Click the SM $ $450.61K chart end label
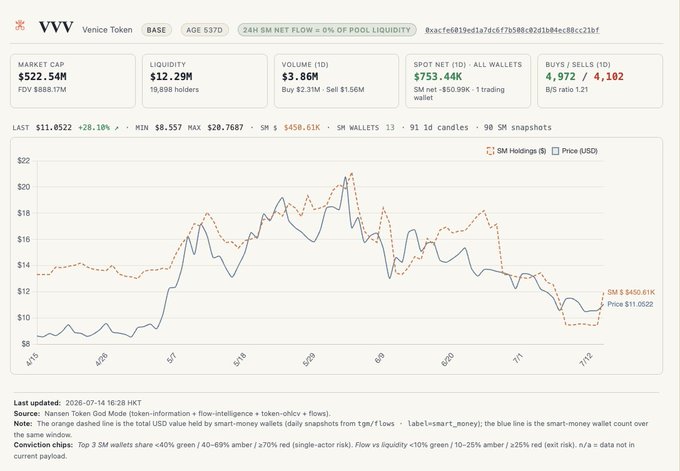Screen dimensions: 680x471 pyautogui.click(x=631, y=292)
